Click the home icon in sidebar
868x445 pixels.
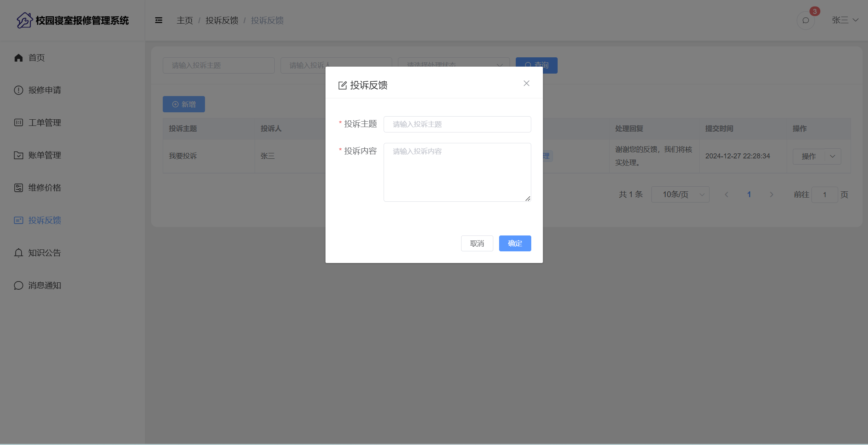point(19,58)
